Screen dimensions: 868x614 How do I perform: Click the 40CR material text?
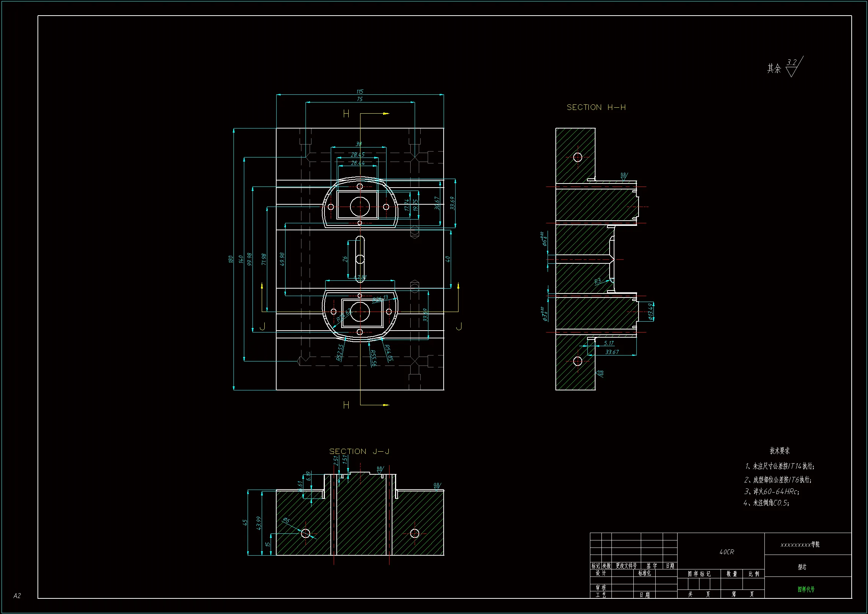pyautogui.click(x=726, y=552)
